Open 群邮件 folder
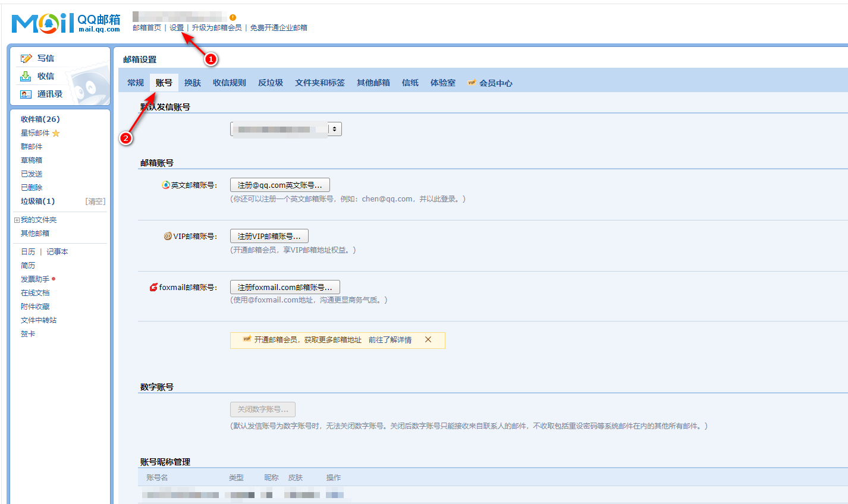 (x=32, y=147)
